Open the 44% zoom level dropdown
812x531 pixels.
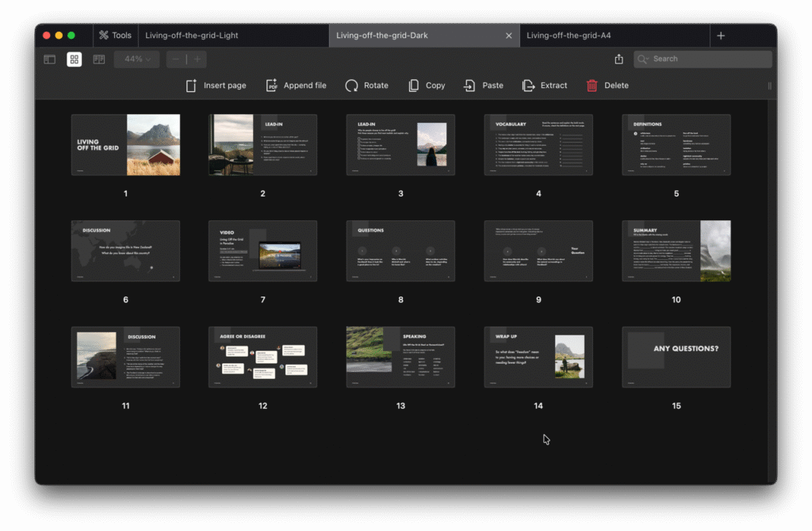(137, 59)
